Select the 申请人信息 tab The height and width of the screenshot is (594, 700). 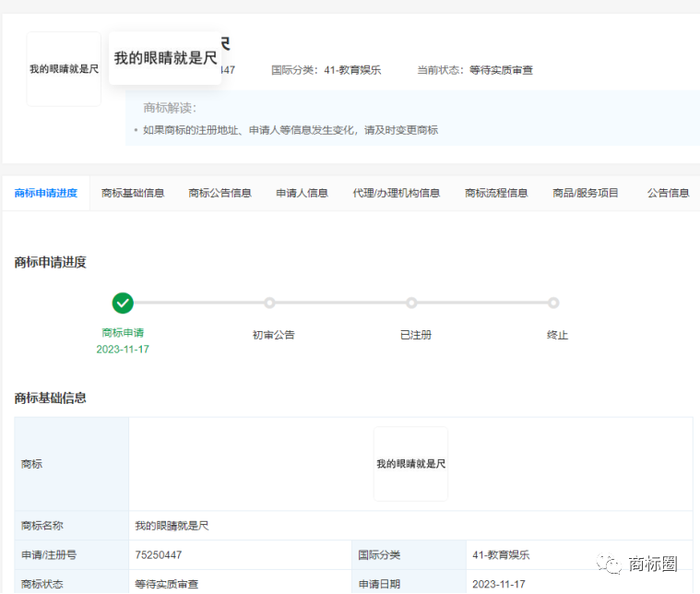(303, 193)
